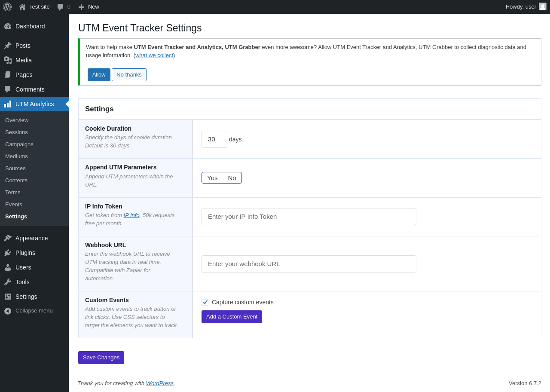Click the Version 6.7.2 footer text
The image size is (550, 392).
pyautogui.click(x=525, y=383)
